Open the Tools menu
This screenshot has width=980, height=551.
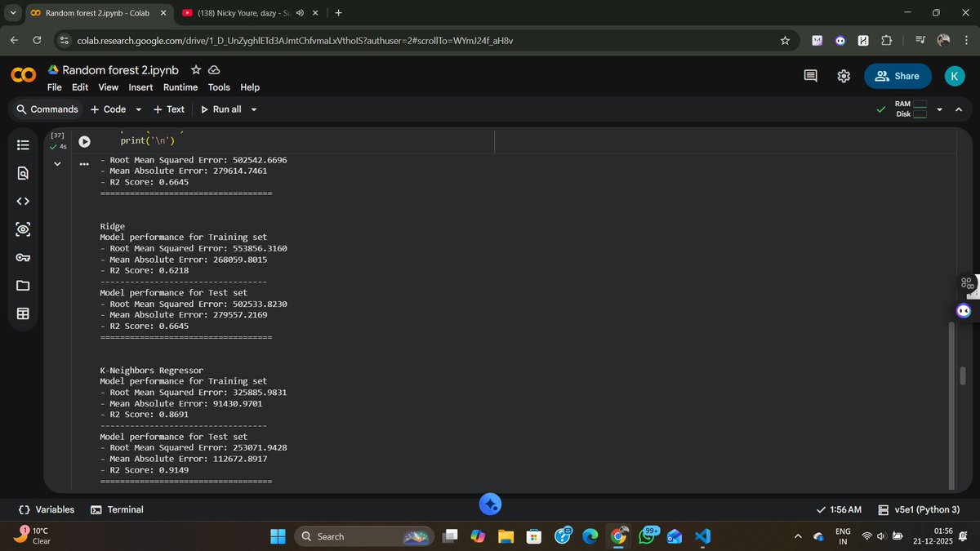click(219, 87)
